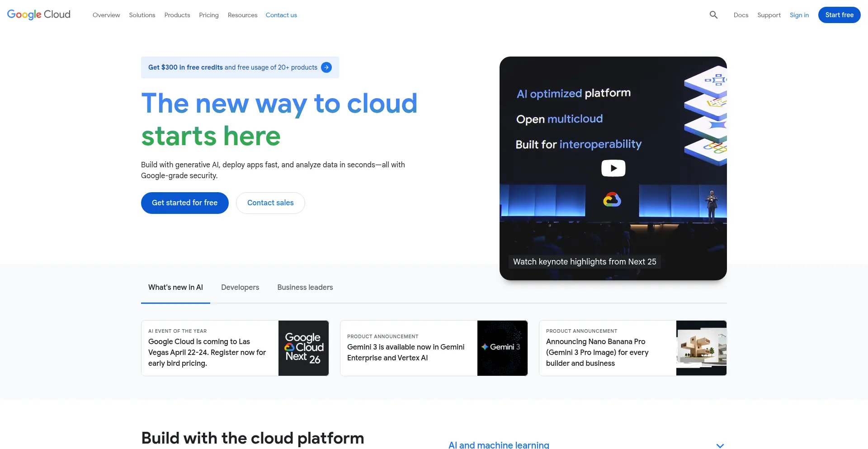This screenshot has width=868, height=449.
Task: Open the Products menu
Action: point(177,15)
